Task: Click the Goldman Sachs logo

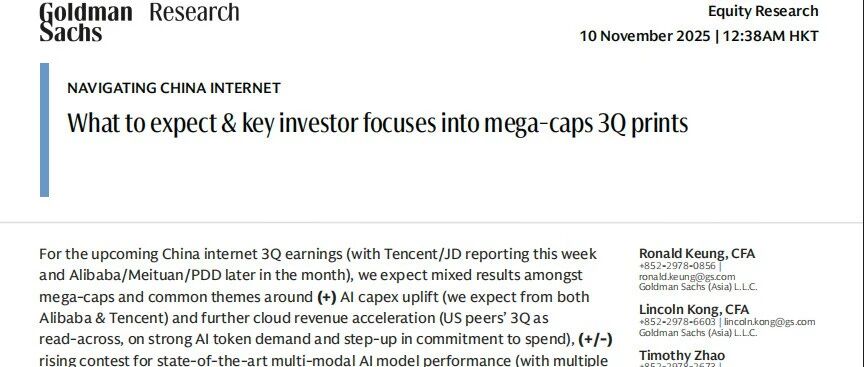Action: 85,22
